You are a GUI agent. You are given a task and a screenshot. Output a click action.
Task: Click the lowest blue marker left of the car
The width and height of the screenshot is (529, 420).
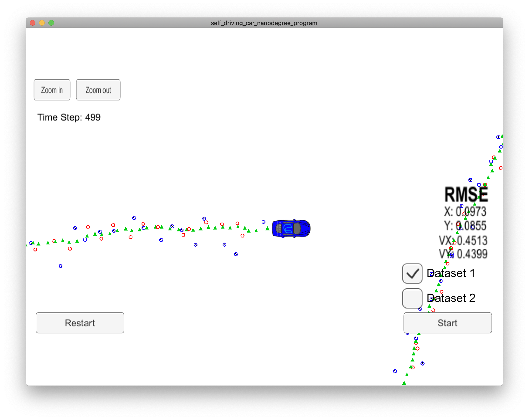tap(60, 266)
